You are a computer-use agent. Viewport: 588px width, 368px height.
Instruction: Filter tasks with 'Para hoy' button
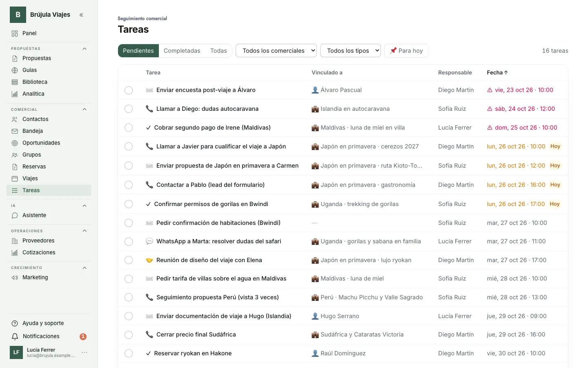[406, 51]
